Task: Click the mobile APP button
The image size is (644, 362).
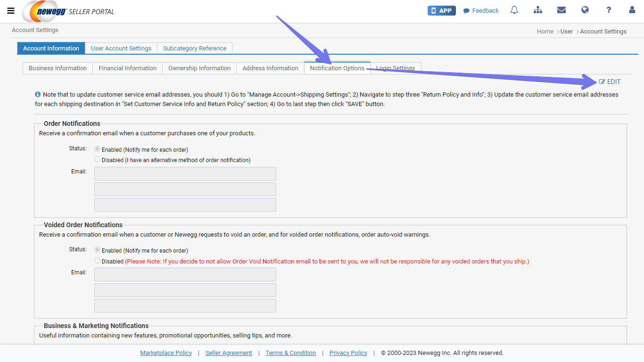Action: pos(441,10)
